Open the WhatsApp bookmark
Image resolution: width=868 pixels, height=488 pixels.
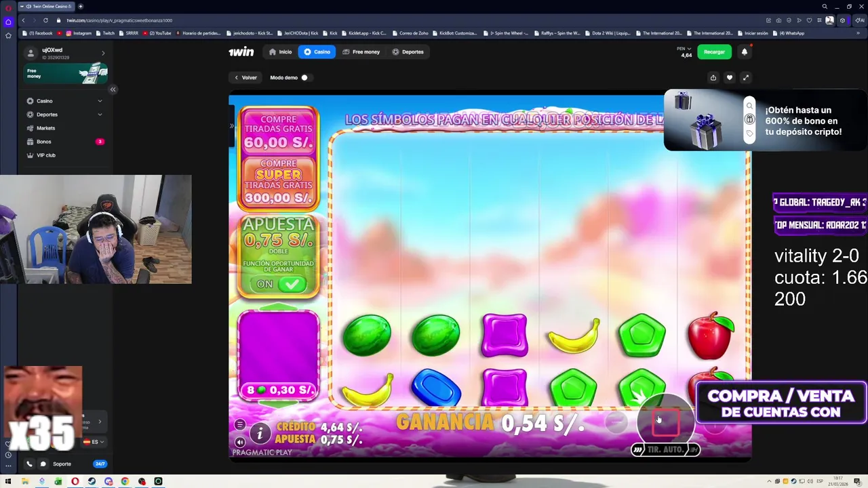(789, 33)
